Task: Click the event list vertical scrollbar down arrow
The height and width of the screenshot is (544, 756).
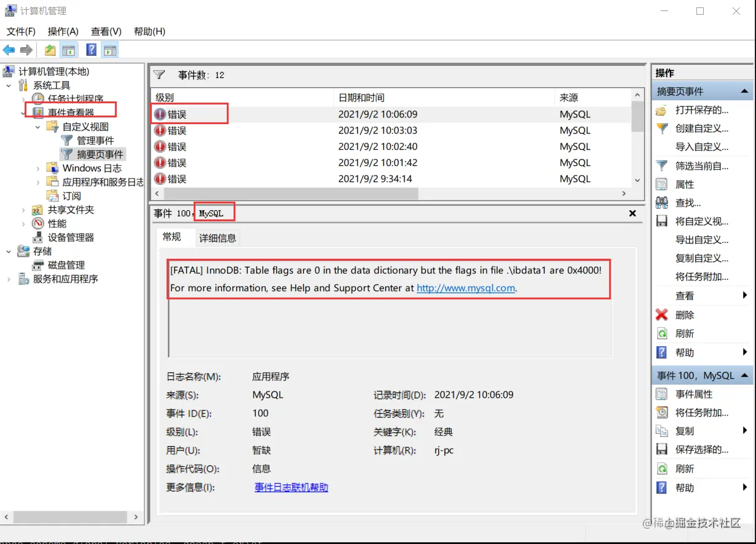Action: pos(637,181)
